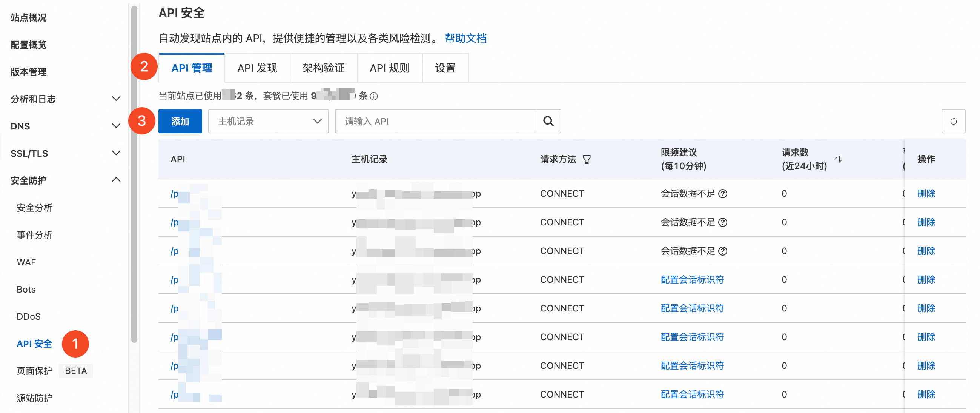The image size is (980, 413).
Task: Click the package usage info icon
Action: click(374, 96)
